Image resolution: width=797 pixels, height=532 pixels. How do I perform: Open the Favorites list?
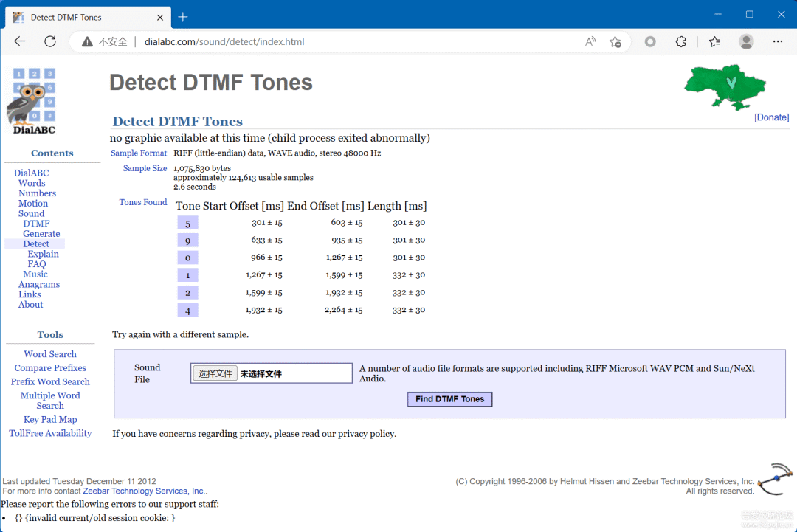[714, 41]
